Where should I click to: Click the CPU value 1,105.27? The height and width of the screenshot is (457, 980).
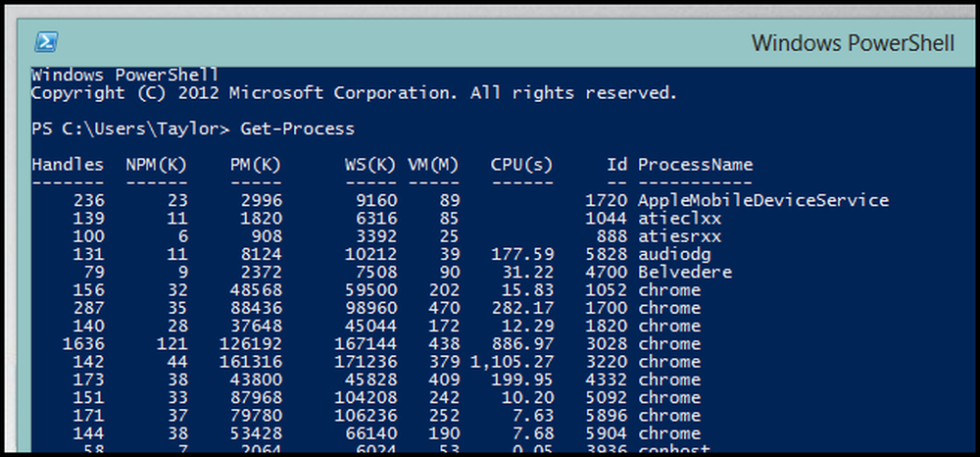point(512,363)
